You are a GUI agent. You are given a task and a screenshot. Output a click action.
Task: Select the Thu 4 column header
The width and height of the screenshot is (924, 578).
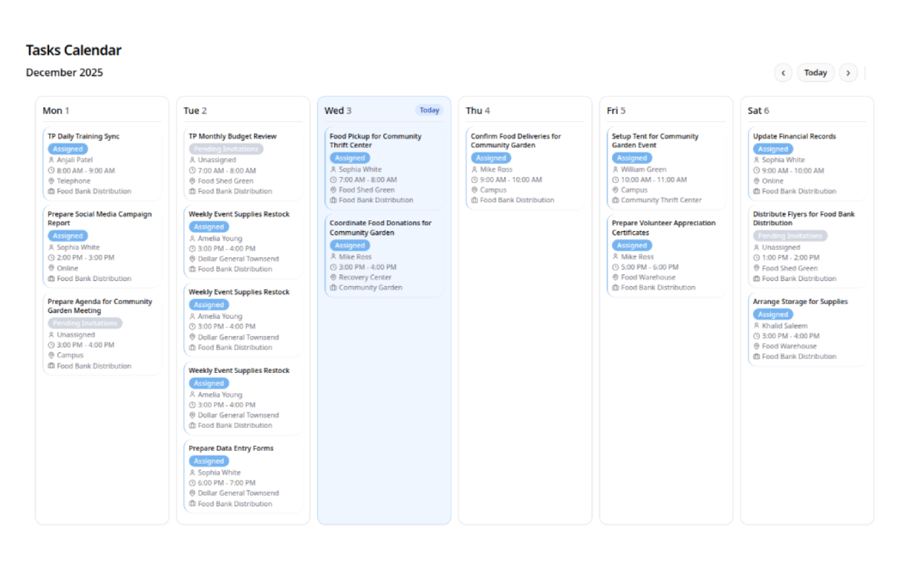click(x=476, y=111)
